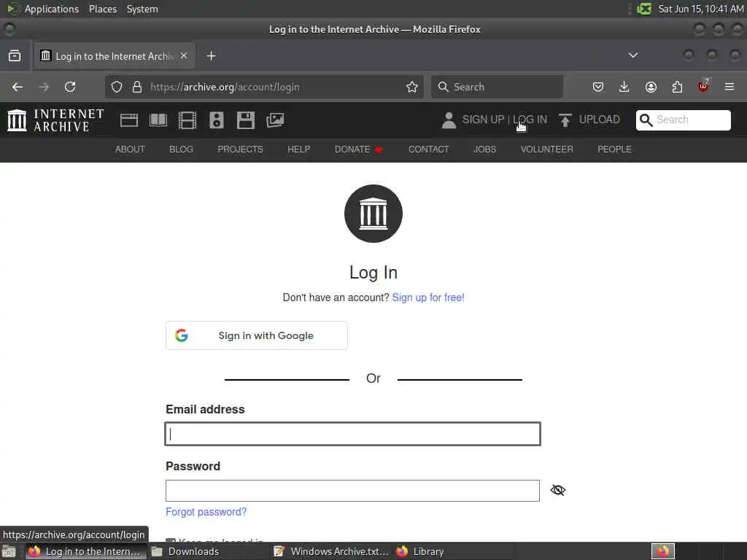
Task: Click the tracking protection shield icon
Action: 117,87
